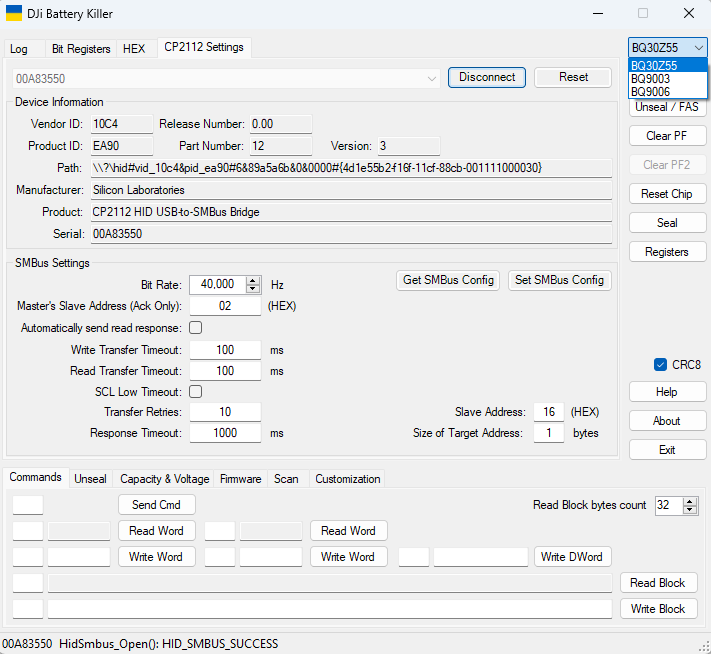Enable Automatically send read response checkbox
The image size is (711, 654).
tap(195, 327)
